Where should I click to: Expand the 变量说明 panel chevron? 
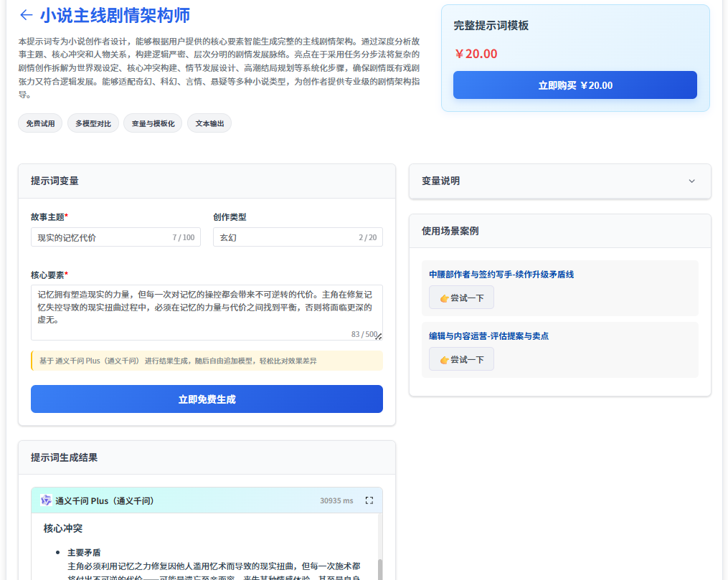pyautogui.click(x=691, y=181)
